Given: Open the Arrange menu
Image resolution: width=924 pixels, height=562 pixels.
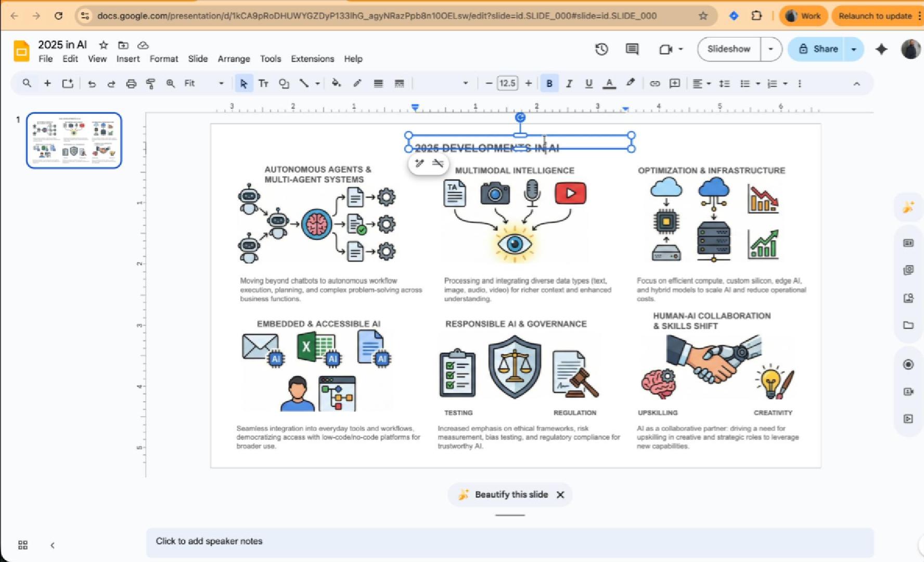Looking at the screenshot, I should pyautogui.click(x=234, y=59).
